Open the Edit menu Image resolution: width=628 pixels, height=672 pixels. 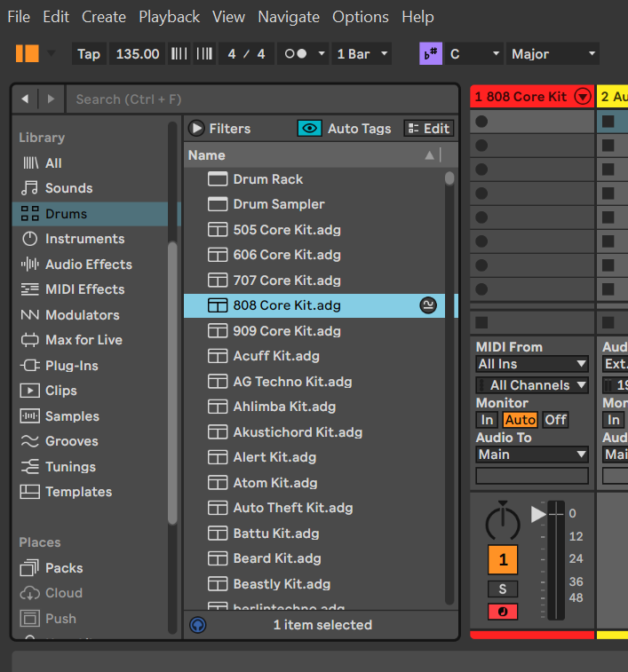click(x=56, y=17)
